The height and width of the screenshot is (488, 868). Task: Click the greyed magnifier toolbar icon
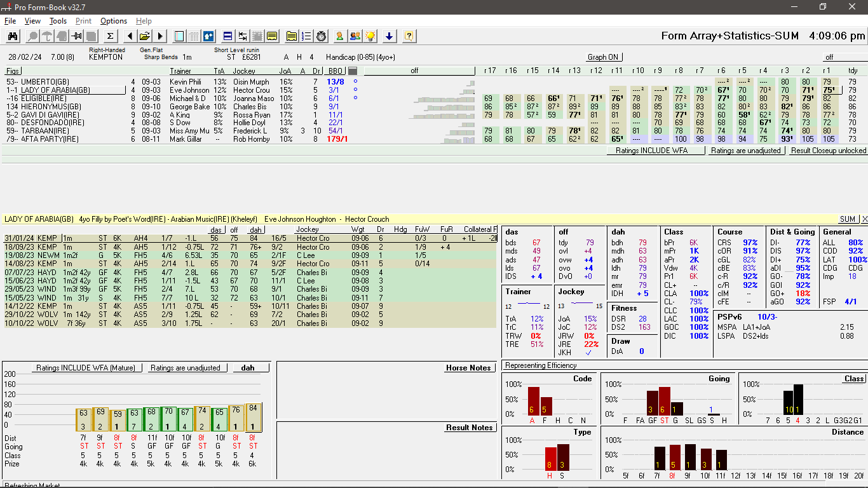[32, 36]
